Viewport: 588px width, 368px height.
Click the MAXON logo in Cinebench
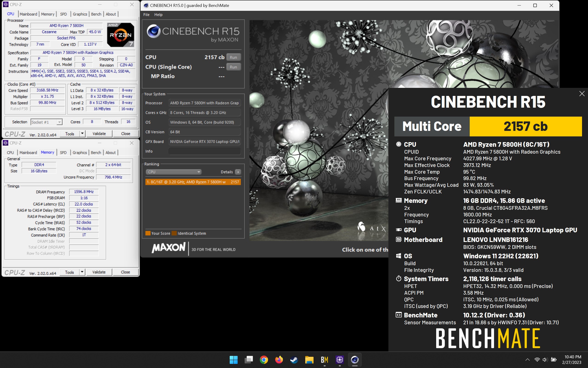pyautogui.click(x=168, y=248)
